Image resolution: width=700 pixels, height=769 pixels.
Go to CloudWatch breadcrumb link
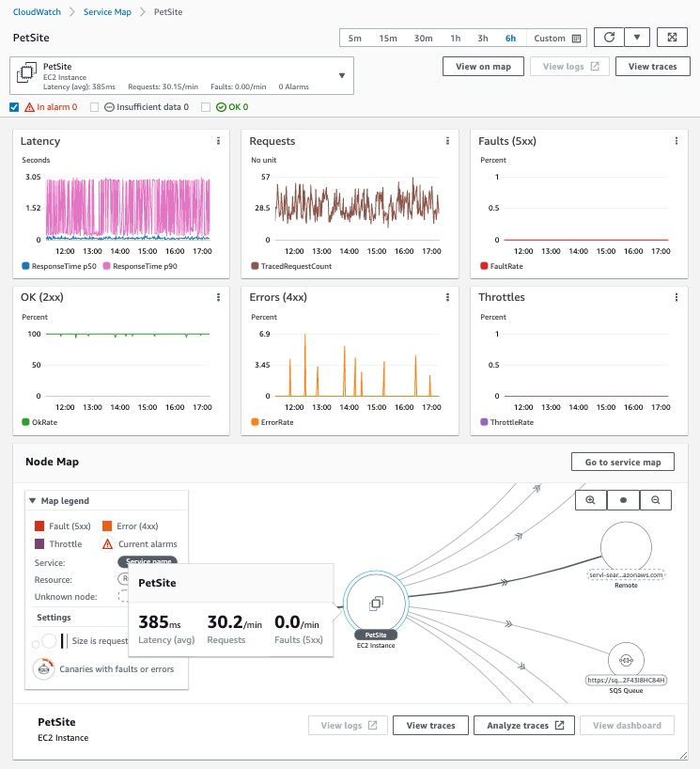click(x=37, y=12)
